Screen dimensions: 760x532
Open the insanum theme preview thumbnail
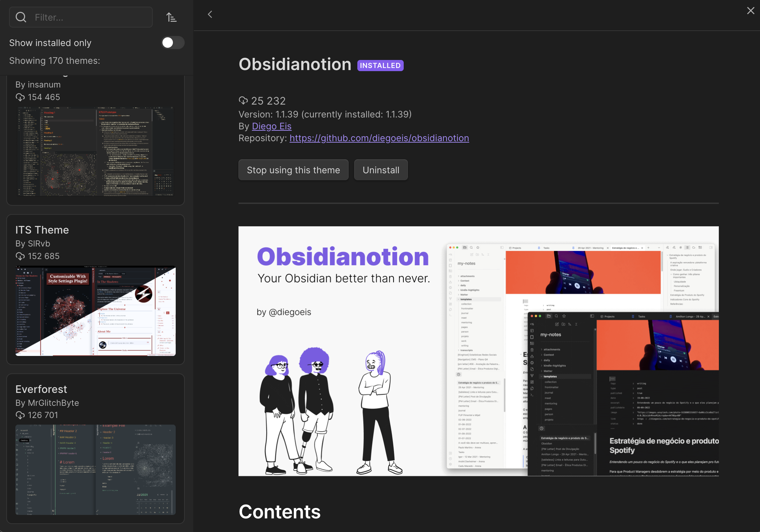(96, 151)
